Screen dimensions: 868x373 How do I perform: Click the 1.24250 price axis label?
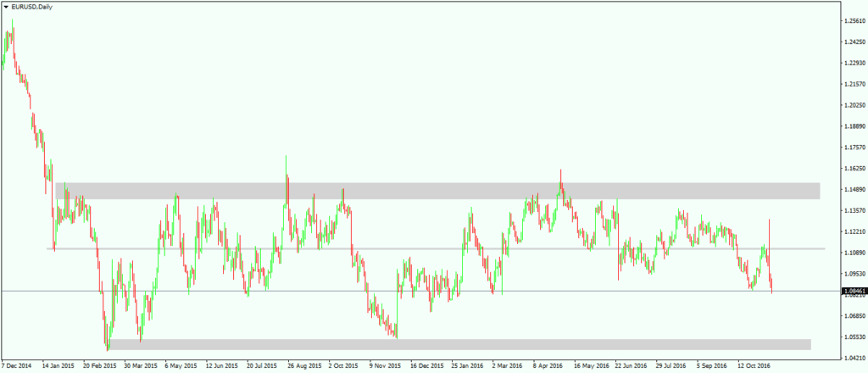(x=854, y=42)
